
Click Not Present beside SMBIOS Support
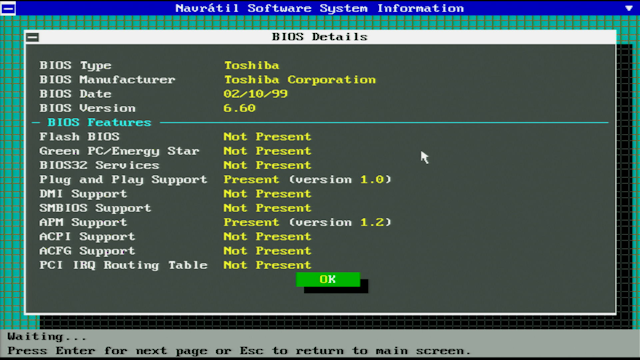pyautogui.click(x=267, y=208)
